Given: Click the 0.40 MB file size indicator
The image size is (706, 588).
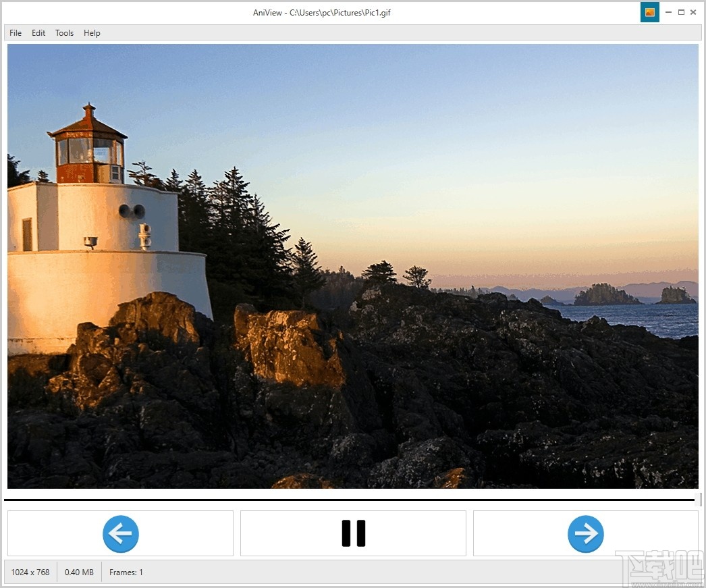Looking at the screenshot, I should click(x=79, y=572).
